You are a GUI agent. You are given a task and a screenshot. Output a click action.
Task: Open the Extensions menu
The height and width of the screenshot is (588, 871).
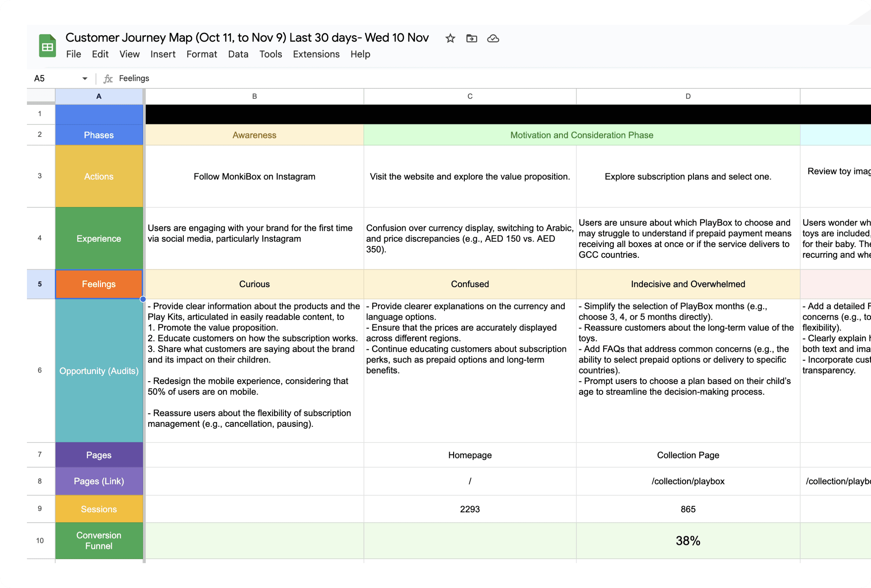(316, 54)
